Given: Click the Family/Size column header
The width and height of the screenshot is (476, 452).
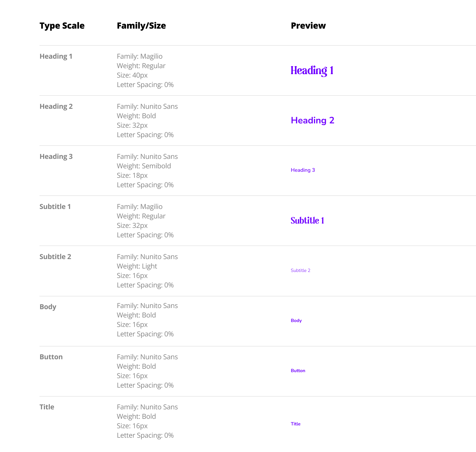Looking at the screenshot, I should coord(141,26).
